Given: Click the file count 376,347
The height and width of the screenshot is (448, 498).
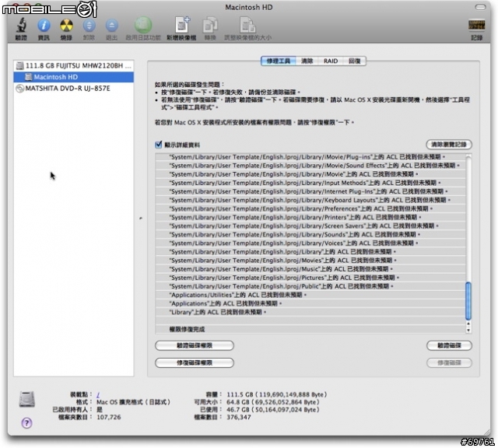Looking at the screenshot, I should pyautogui.click(x=239, y=417).
